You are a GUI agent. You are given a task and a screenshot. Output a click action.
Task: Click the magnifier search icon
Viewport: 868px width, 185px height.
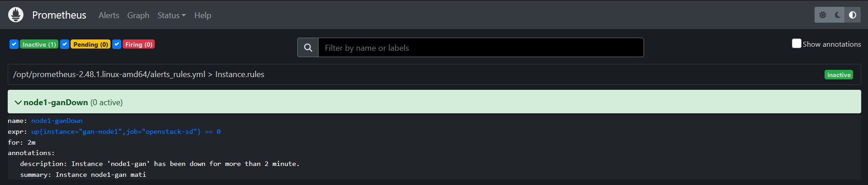(308, 48)
